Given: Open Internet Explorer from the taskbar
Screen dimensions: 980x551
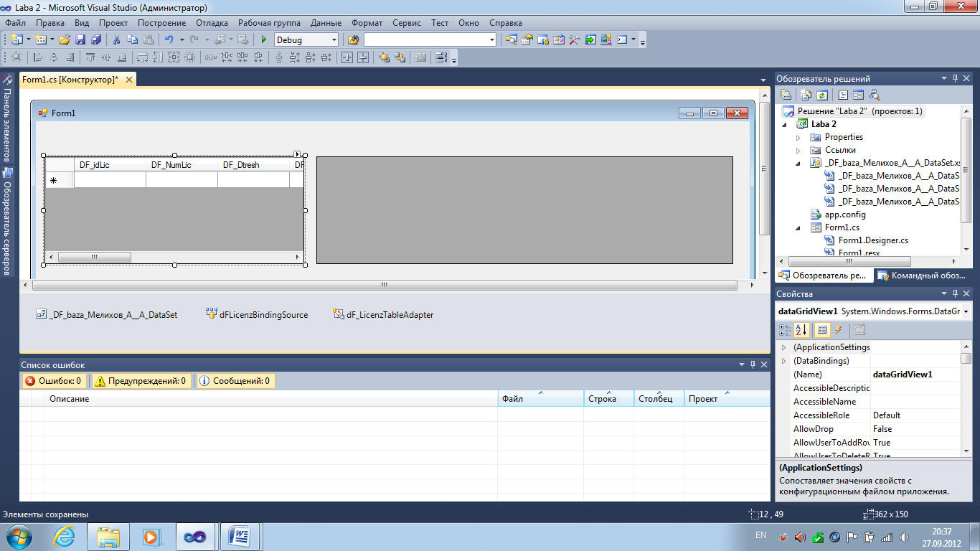Looking at the screenshot, I should 65,536.
